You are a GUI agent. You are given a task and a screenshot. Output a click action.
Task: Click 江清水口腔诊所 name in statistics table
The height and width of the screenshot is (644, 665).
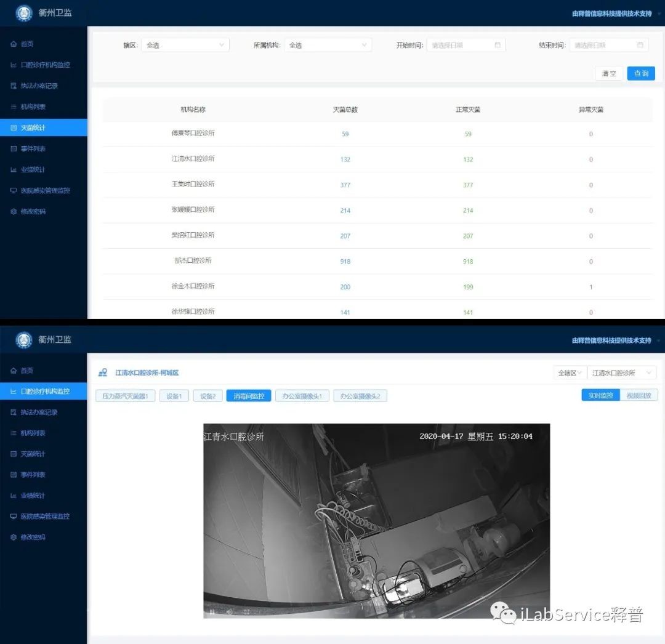[193, 159]
